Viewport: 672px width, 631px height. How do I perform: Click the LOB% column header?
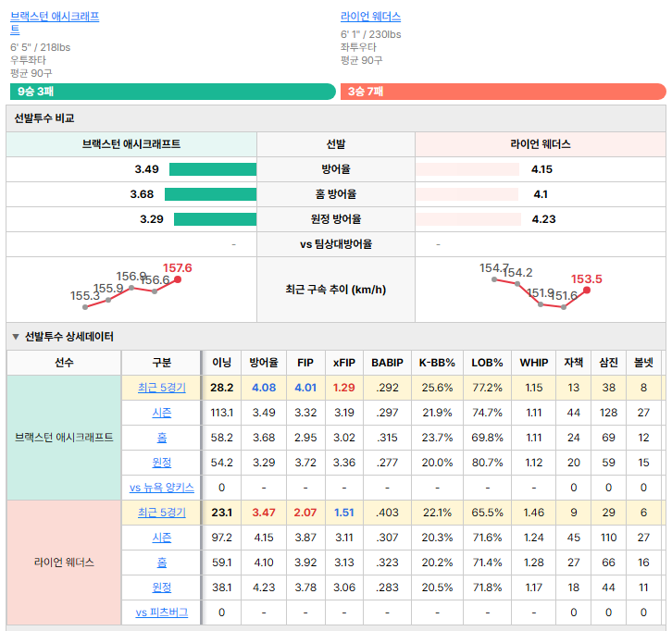point(487,363)
